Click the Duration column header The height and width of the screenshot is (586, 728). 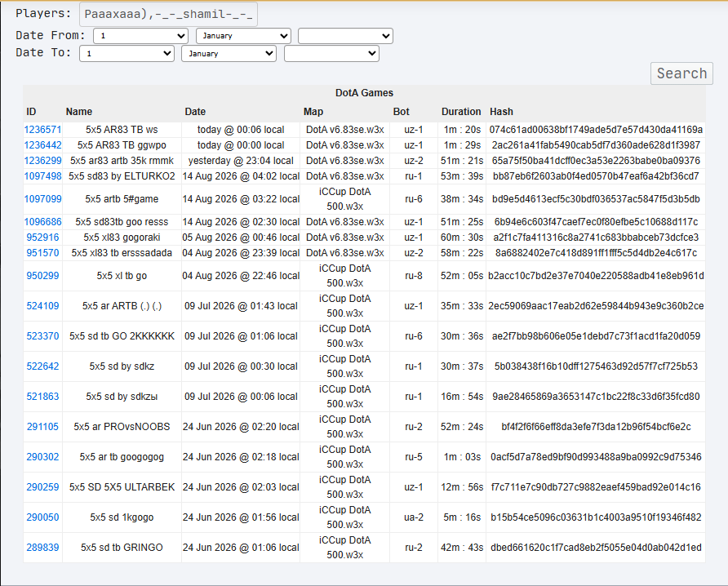coord(461,112)
